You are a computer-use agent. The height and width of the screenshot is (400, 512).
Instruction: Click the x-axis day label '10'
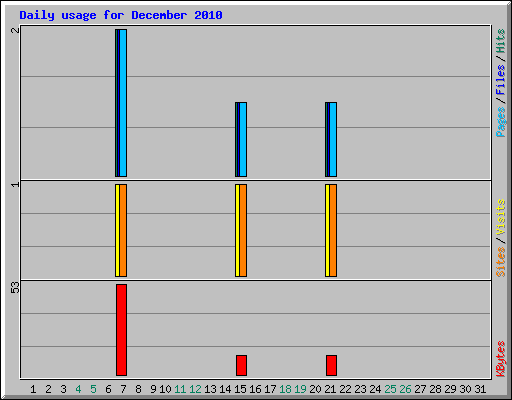(x=165, y=389)
